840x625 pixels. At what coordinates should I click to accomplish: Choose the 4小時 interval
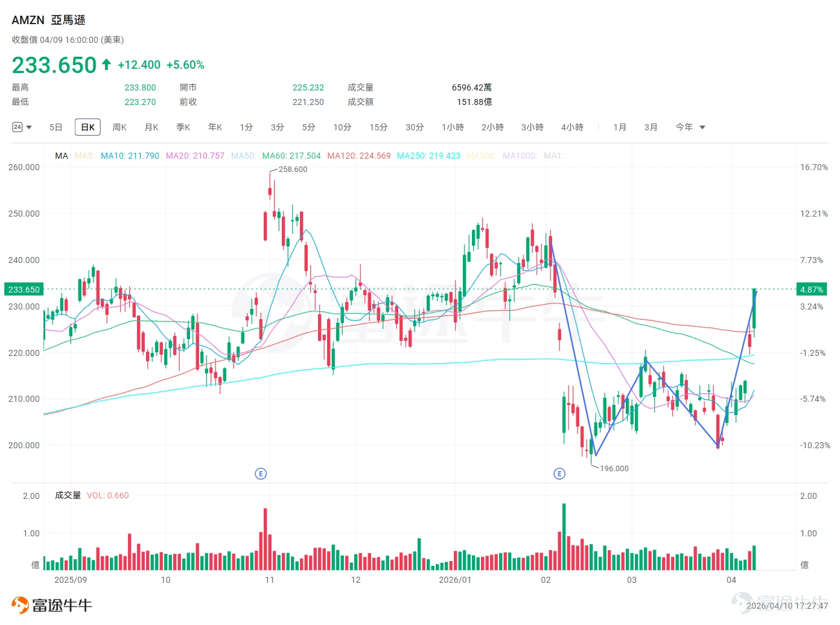572,127
